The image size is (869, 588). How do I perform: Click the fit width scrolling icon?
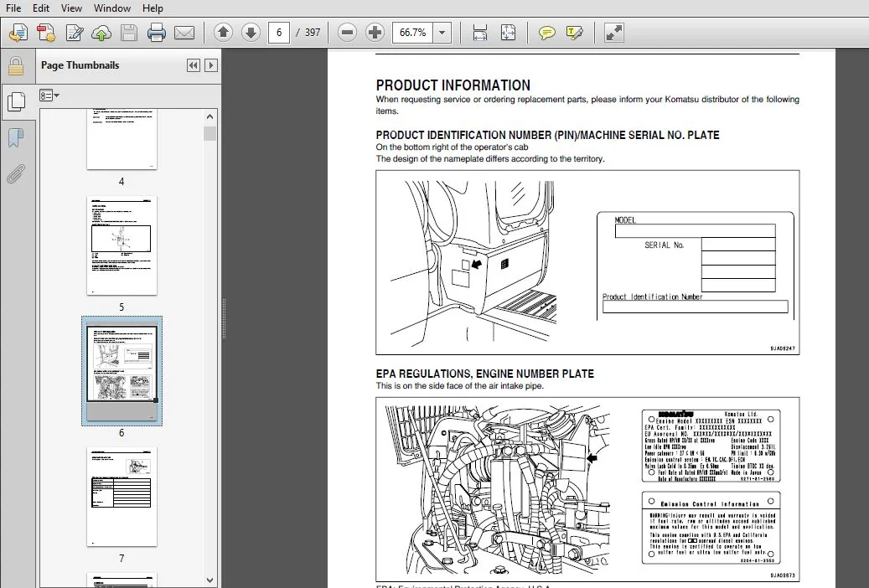[480, 33]
